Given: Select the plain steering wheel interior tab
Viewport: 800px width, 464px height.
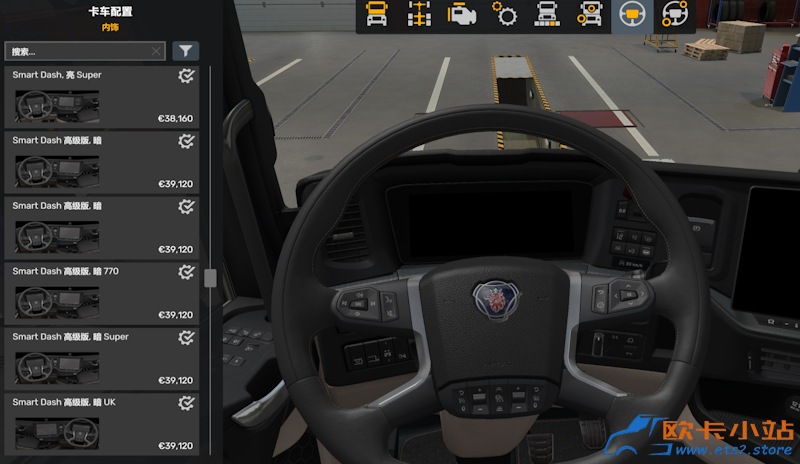Looking at the screenshot, I should (631, 15).
